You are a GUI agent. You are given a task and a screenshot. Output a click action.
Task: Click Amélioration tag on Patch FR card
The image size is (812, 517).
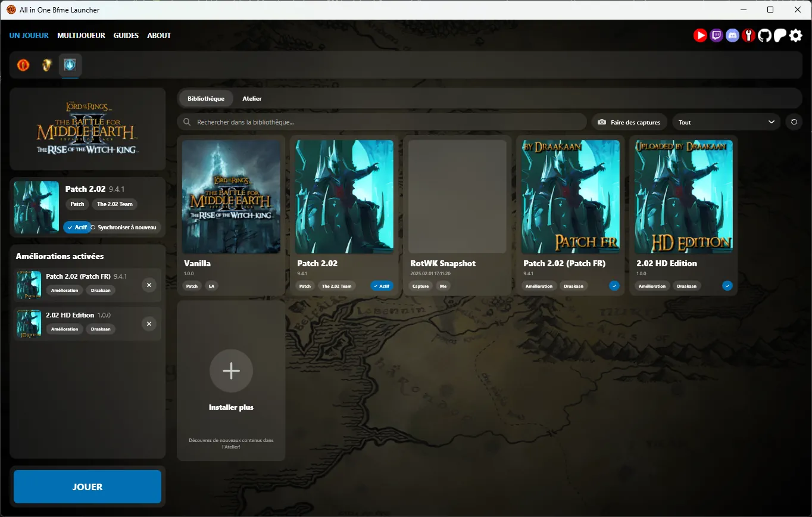(x=539, y=286)
